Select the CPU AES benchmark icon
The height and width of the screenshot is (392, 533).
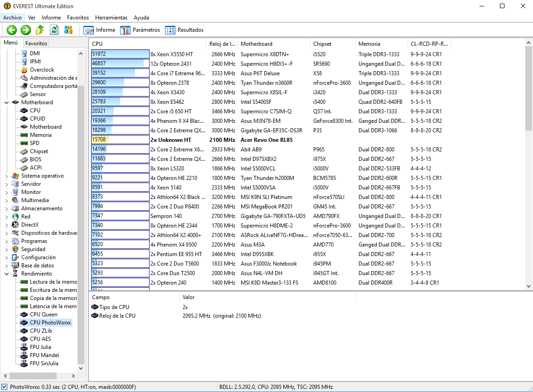(24, 339)
